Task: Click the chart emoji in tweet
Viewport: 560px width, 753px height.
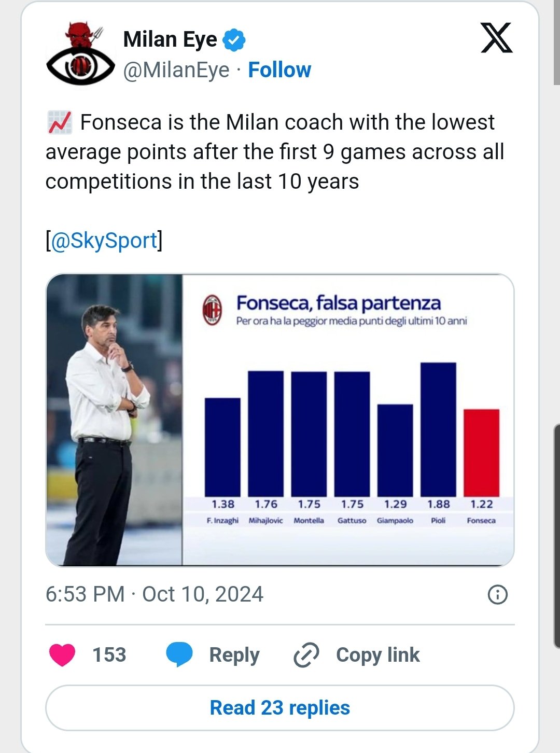Action: coord(60,122)
